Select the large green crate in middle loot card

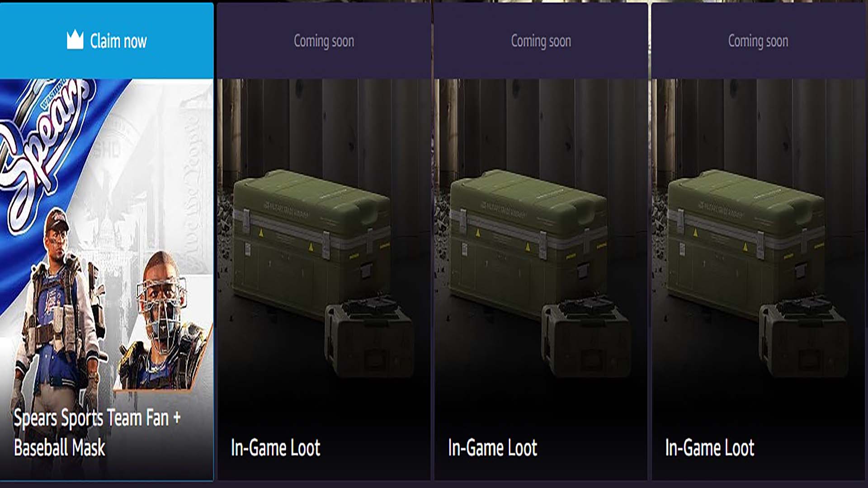528,243
